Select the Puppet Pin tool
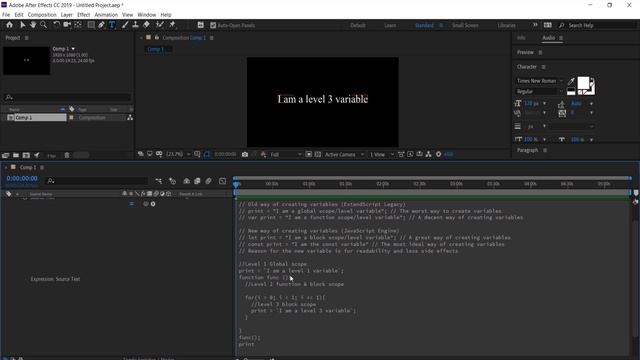This screenshot has width=640, height=360. click(172, 25)
